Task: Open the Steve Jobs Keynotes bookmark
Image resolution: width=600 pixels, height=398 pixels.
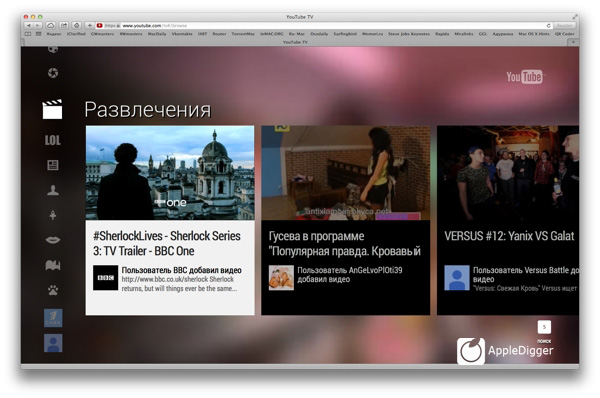Action: [409, 34]
